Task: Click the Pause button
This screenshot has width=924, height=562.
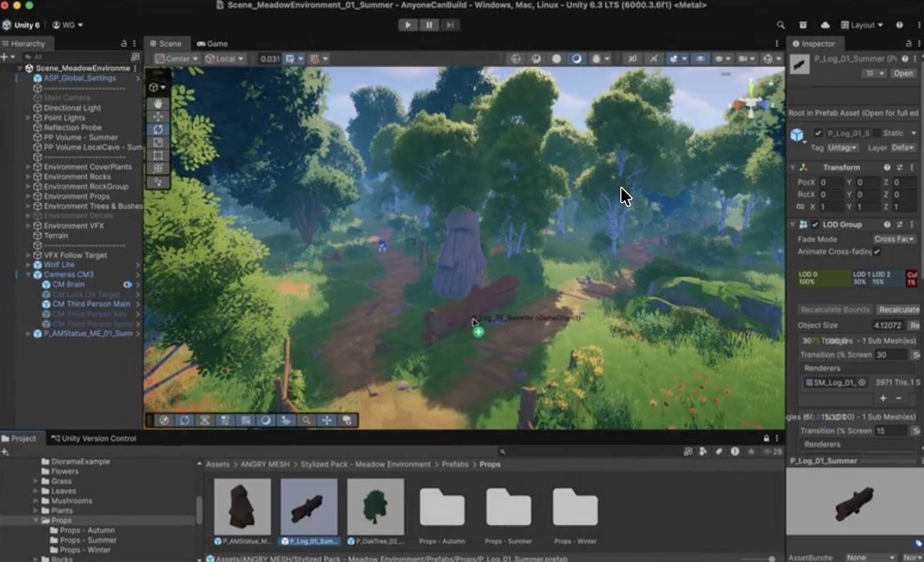Action: tap(429, 25)
